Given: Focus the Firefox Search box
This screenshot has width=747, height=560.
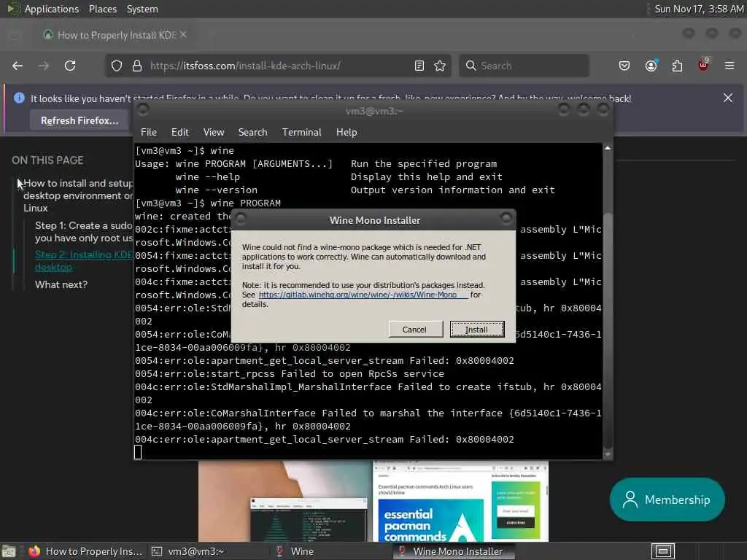Looking at the screenshot, I should click(524, 66).
